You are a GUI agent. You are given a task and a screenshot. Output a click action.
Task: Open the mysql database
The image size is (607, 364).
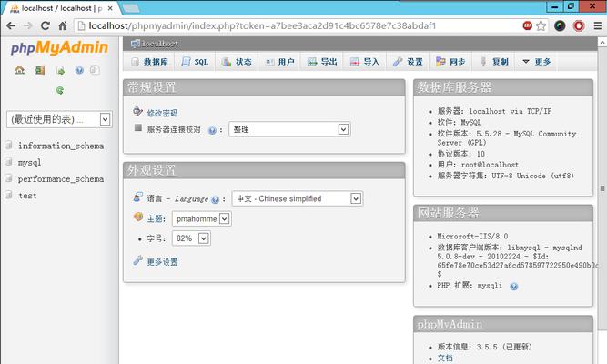(29, 163)
